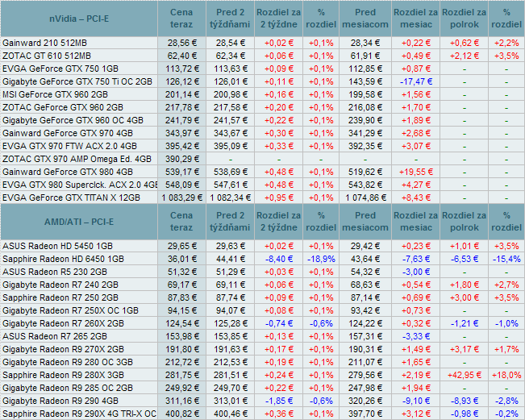Viewport: 525px width, 420px height.
Task: Click the ZOTAC GT 610 512MB name
Action: pyautogui.click(x=47, y=56)
